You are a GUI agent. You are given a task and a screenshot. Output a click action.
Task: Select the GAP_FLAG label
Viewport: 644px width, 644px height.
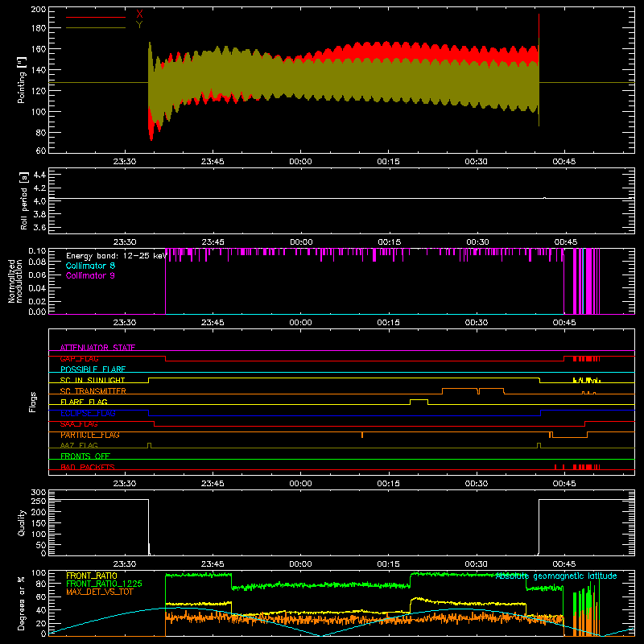coord(79,358)
